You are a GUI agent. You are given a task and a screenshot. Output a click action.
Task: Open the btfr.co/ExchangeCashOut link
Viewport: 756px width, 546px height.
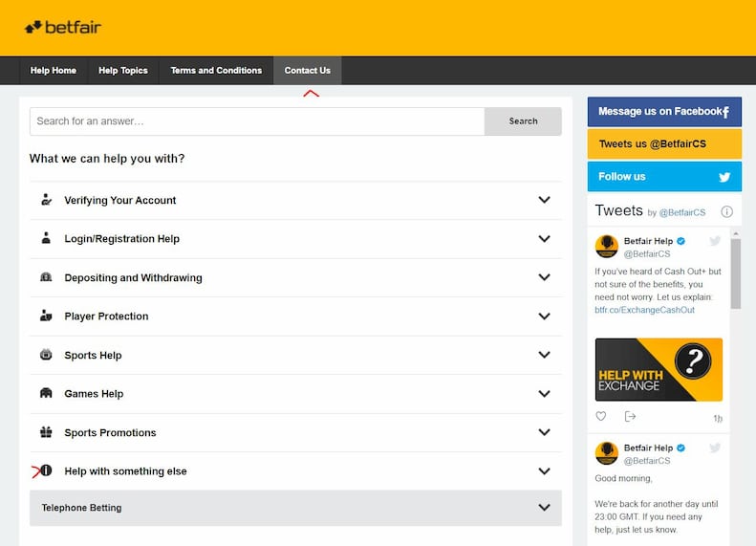[644, 310]
